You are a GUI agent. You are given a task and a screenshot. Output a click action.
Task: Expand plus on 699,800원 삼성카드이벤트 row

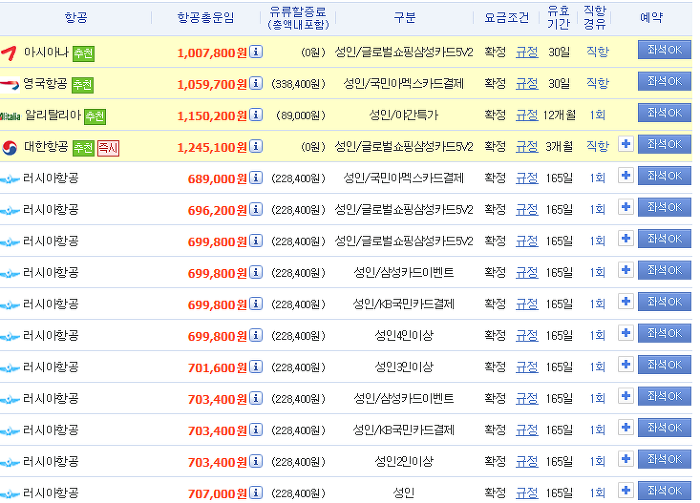626,270
